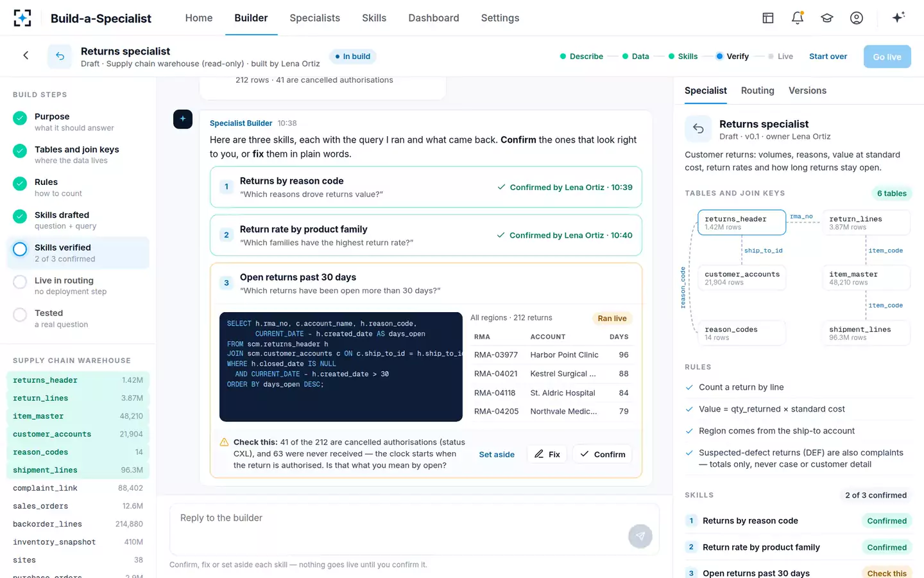Jump to the Verify progress step
This screenshot has width=924, height=578.
tap(732, 57)
